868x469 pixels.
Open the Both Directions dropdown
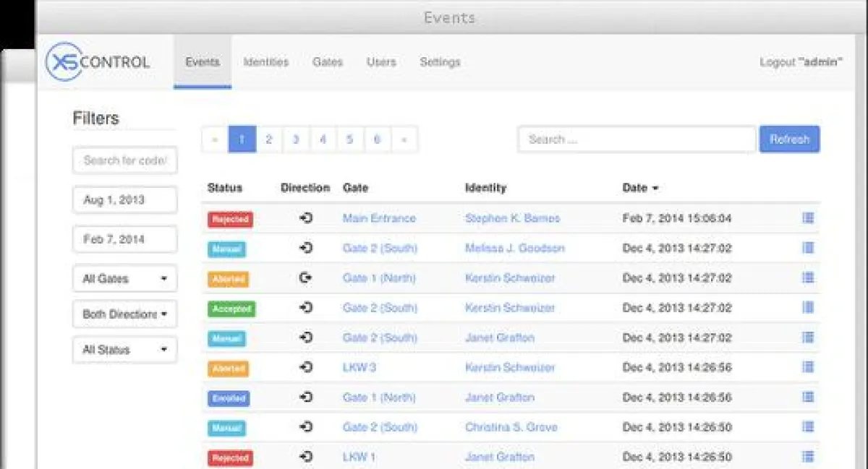tap(124, 314)
